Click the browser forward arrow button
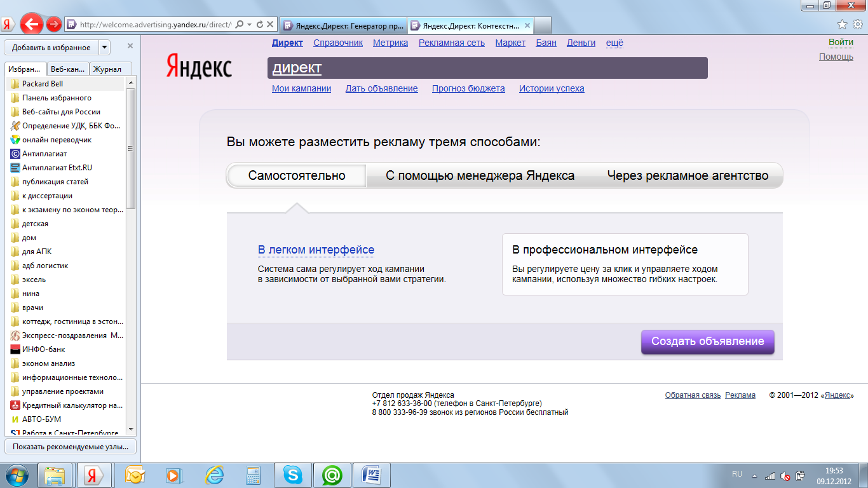The image size is (868, 488). (54, 24)
